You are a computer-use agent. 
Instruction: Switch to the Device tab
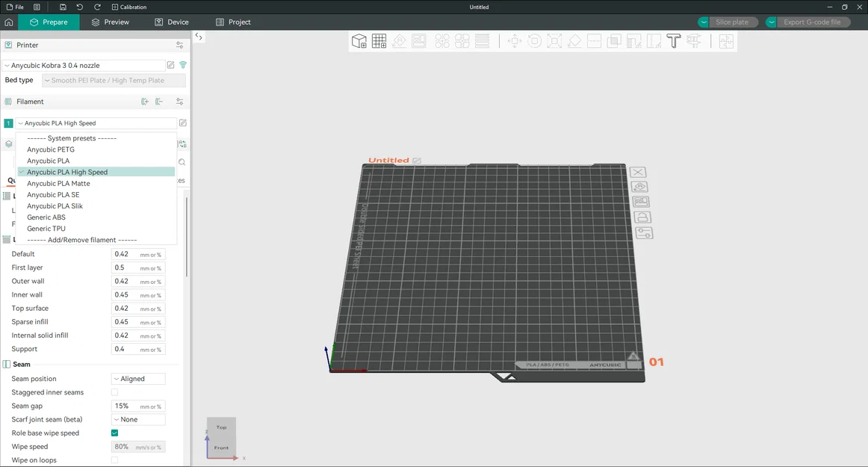(172, 22)
